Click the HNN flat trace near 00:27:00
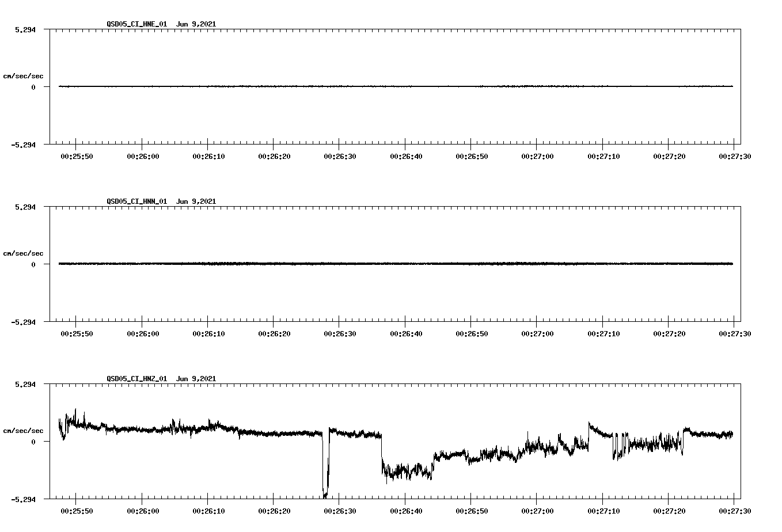782x532 pixels. (537, 264)
